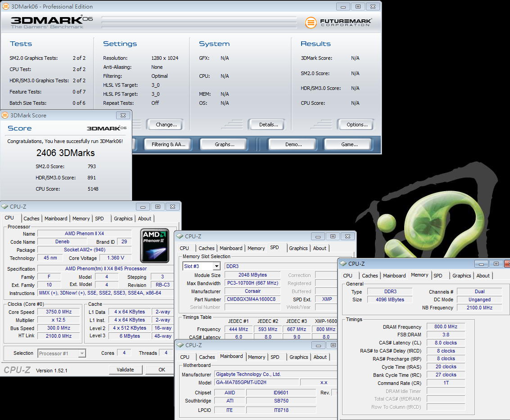
Task: Click Resolution 1280 x 1024 setting text
Action: [165, 58]
